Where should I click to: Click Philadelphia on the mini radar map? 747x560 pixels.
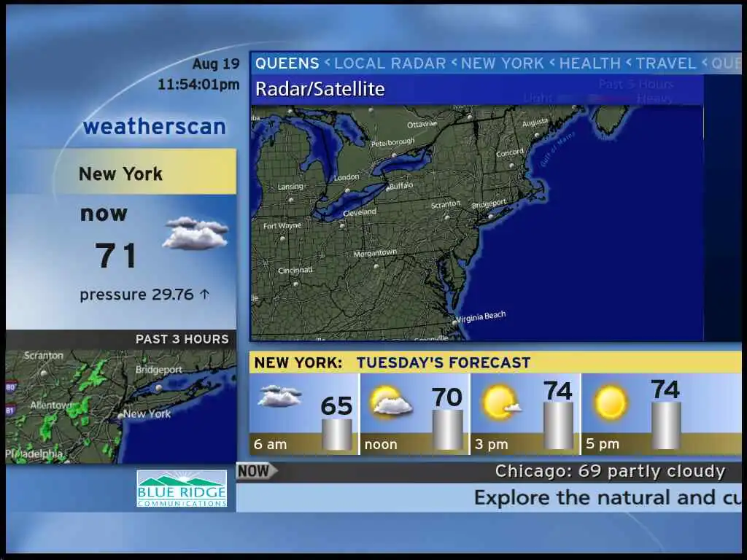pos(34,454)
